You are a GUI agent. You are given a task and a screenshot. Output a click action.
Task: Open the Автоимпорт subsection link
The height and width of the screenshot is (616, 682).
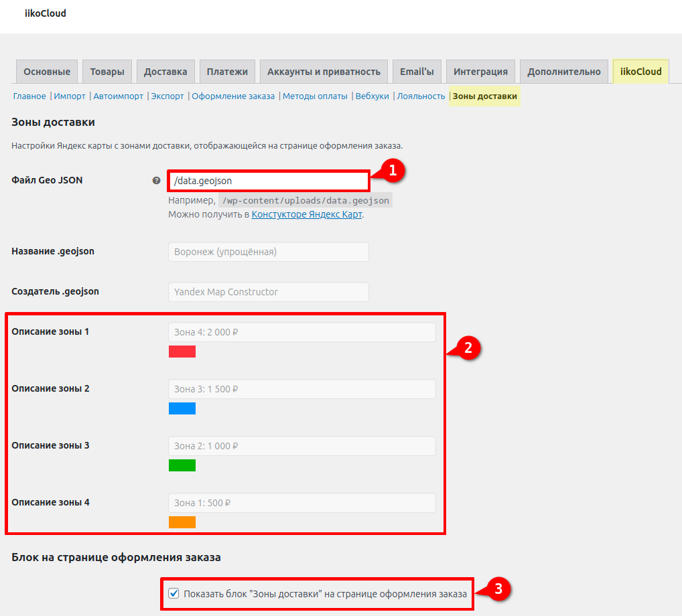click(119, 96)
